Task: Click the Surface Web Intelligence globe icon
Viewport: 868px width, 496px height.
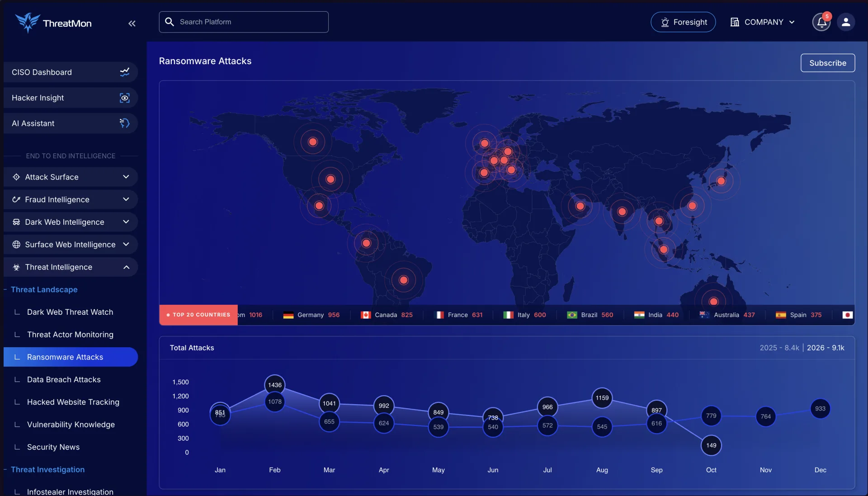Action: (16, 245)
